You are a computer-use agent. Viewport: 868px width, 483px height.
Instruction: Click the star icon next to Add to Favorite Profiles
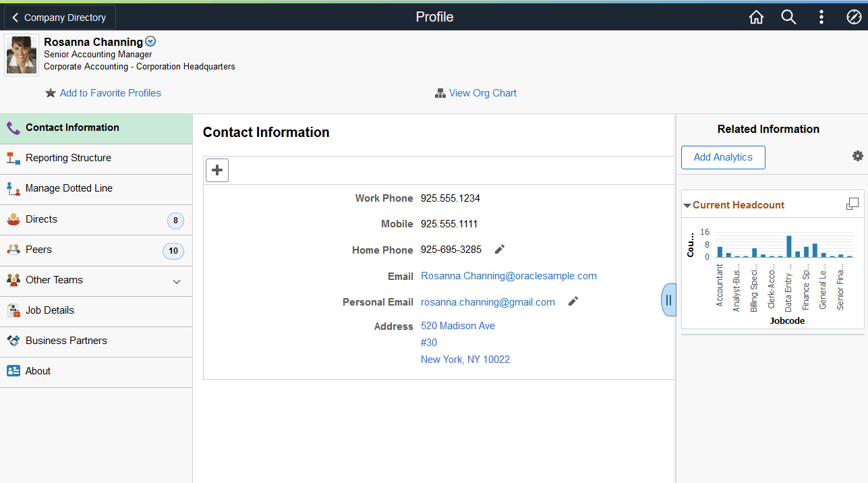click(51, 92)
